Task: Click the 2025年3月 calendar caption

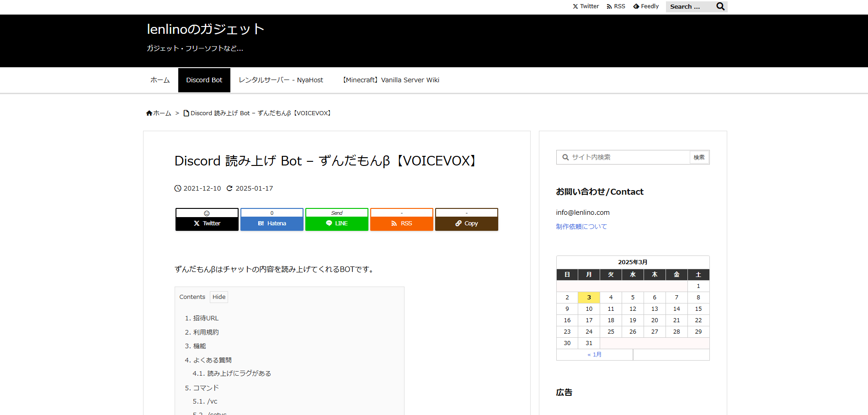Action: (x=633, y=262)
